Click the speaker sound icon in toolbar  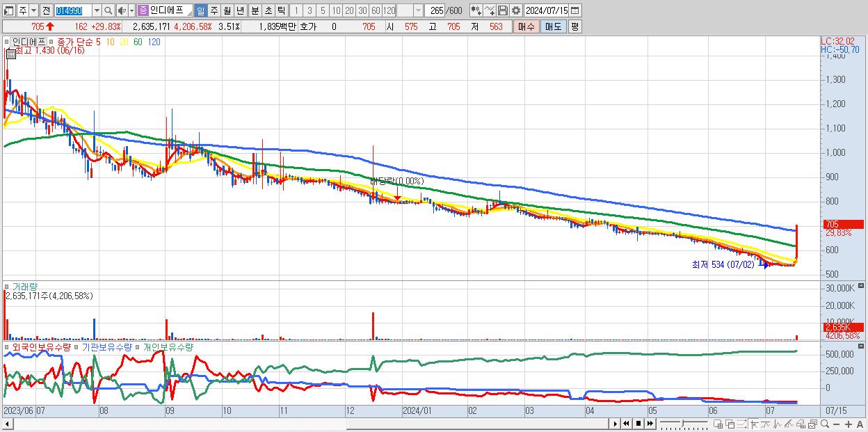pyautogui.click(x=121, y=10)
